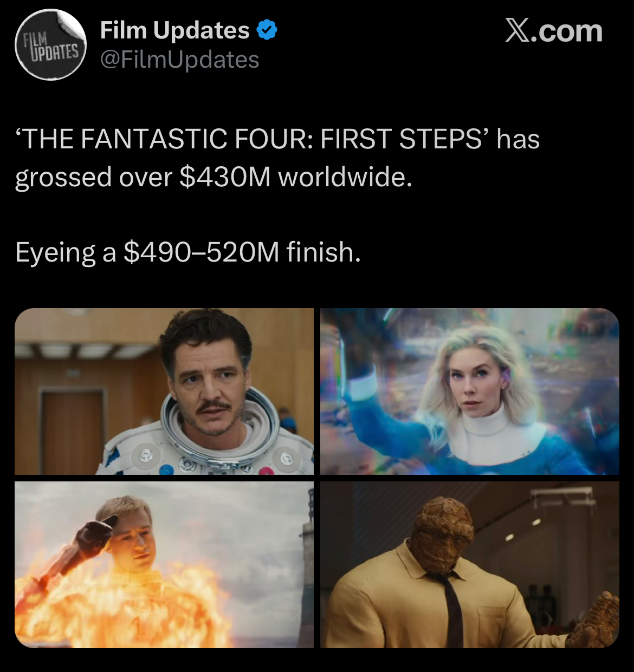Open the blonde woman in blue image
Image resolution: width=634 pixels, height=672 pixels.
[x=470, y=392]
